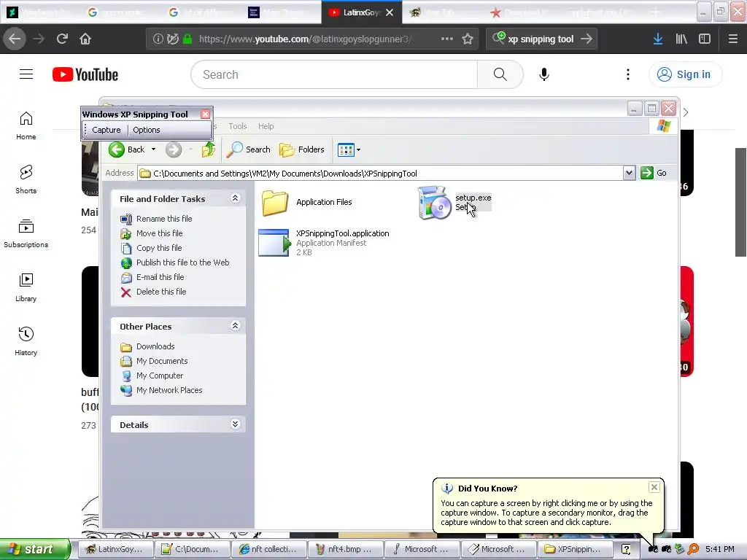Open Shorts in the YouTube sidebar
Screen dimensions: 747x560
(26, 179)
